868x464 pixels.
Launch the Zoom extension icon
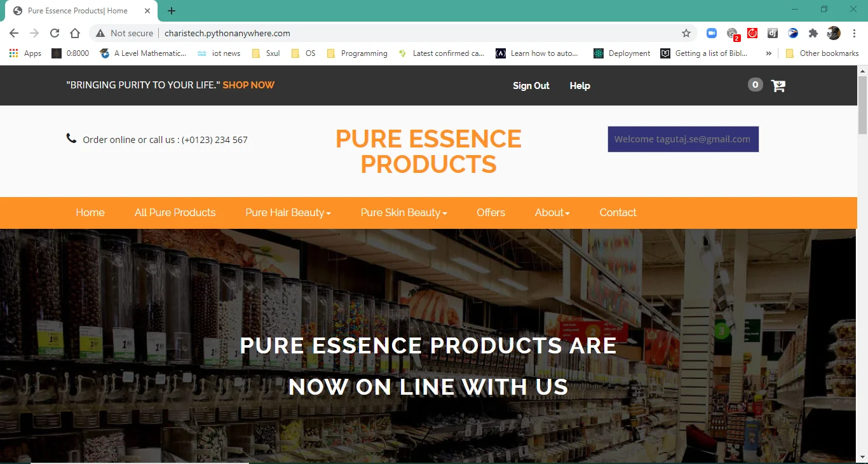[711, 33]
